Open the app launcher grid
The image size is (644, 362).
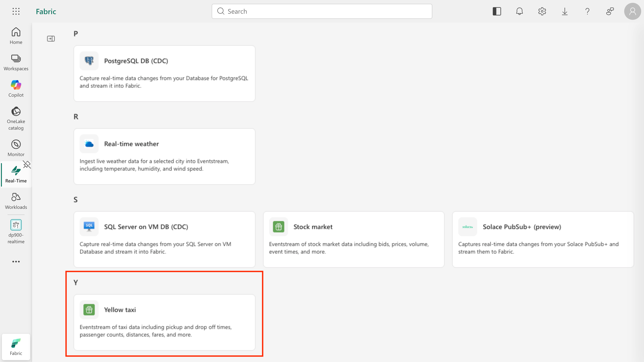pos(16,11)
